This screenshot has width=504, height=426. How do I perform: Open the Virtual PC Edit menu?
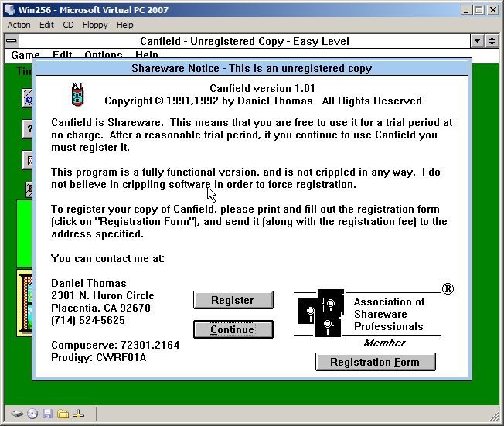click(x=47, y=25)
